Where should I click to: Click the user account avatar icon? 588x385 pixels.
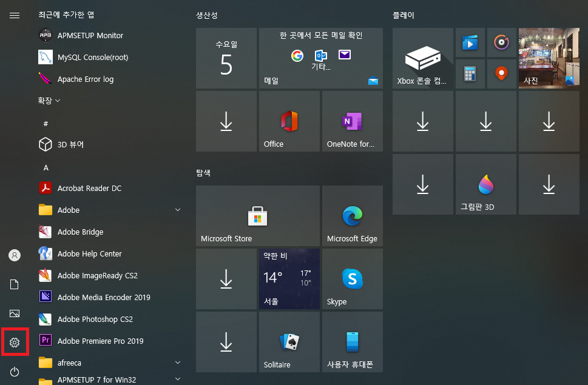point(15,255)
